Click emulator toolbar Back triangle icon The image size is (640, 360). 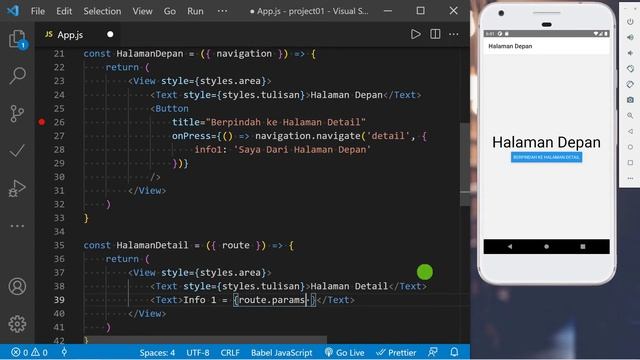click(x=630, y=131)
